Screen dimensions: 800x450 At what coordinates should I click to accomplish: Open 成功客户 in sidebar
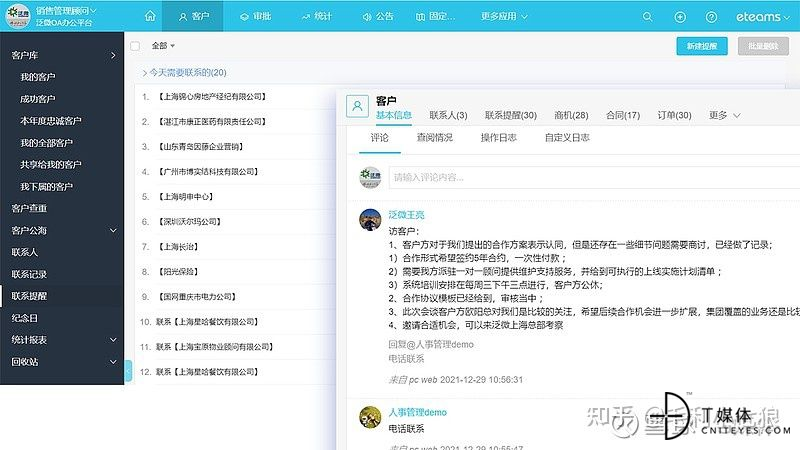coord(38,99)
